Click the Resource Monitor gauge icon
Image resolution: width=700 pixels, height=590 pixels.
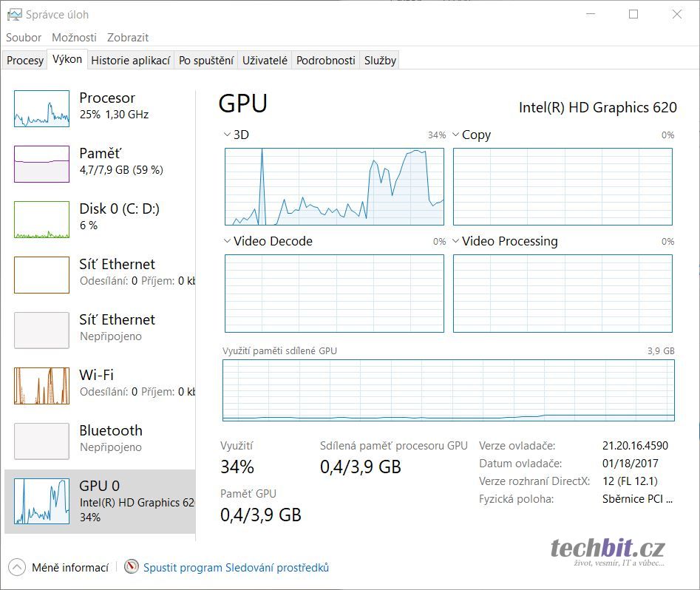coord(132,568)
